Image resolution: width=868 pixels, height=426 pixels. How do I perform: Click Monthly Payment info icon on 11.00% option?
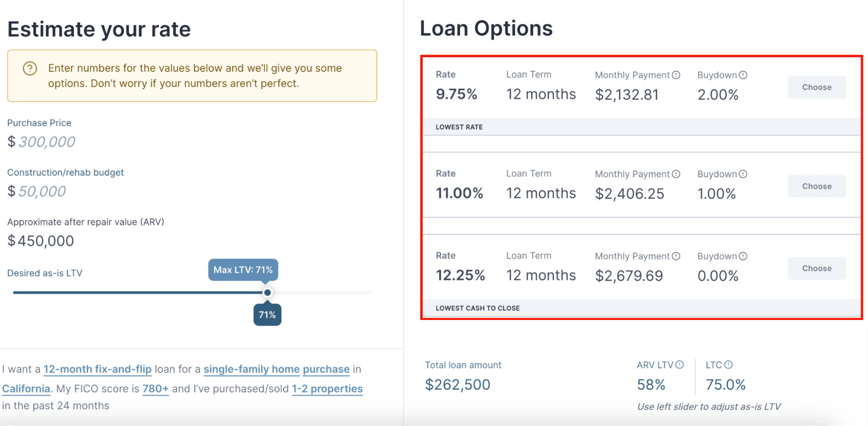pos(676,174)
